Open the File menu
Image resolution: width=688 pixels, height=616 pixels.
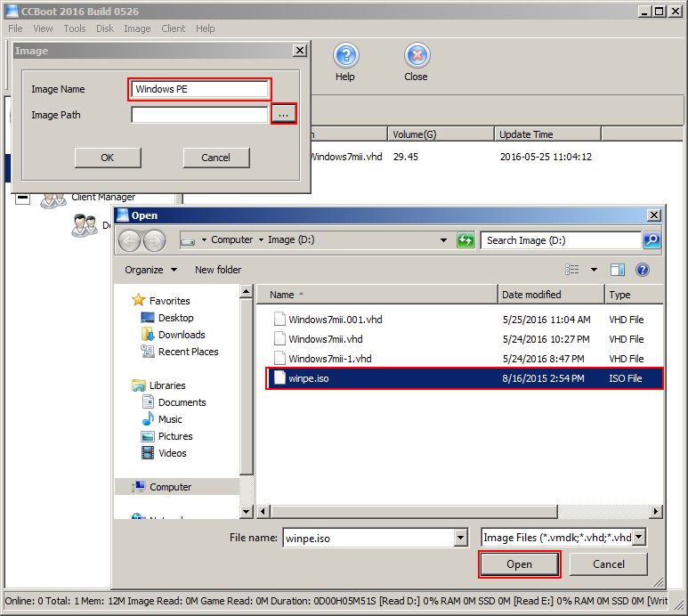pos(15,28)
